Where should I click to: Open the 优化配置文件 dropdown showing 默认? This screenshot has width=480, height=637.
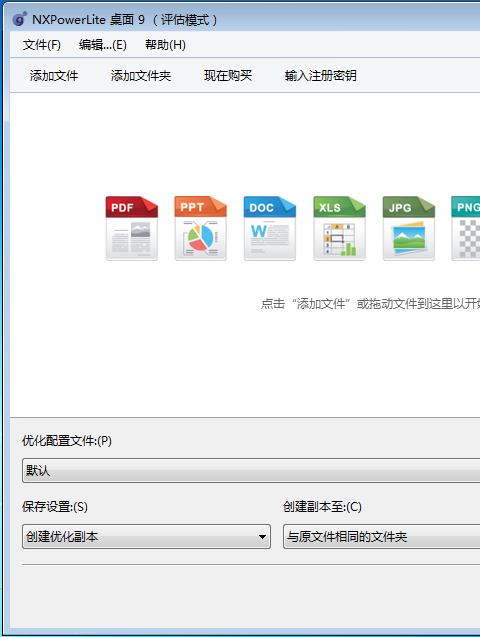pyautogui.click(x=251, y=470)
